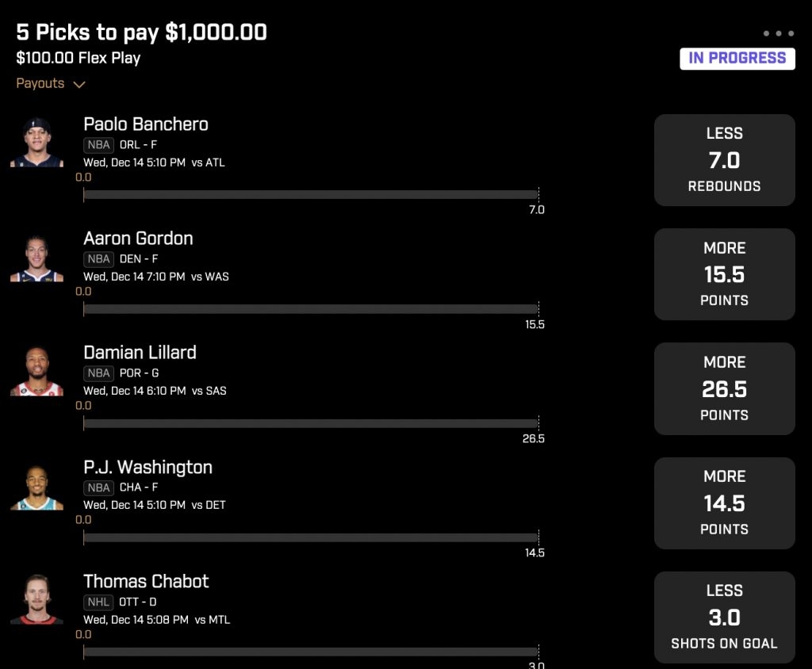Click Paolo Banchero's rebounds progress bar
This screenshot has width=812, height=669.
point(311,195)
